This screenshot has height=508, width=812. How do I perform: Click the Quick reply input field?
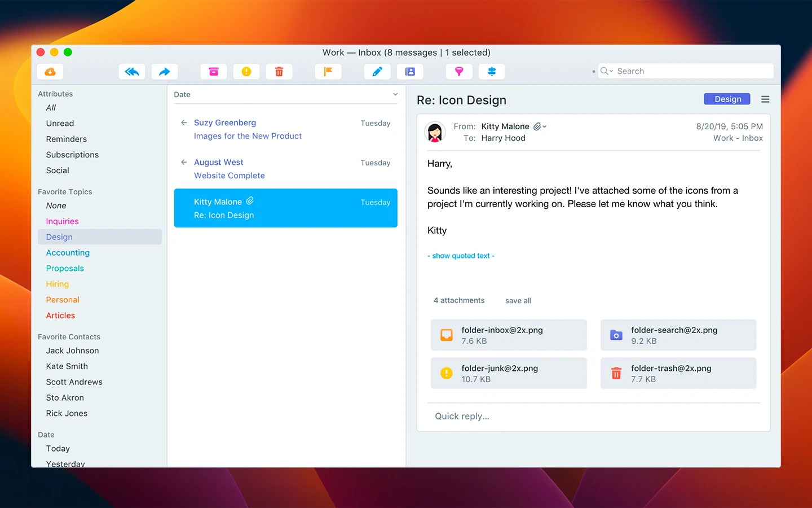tap(592, 417)
